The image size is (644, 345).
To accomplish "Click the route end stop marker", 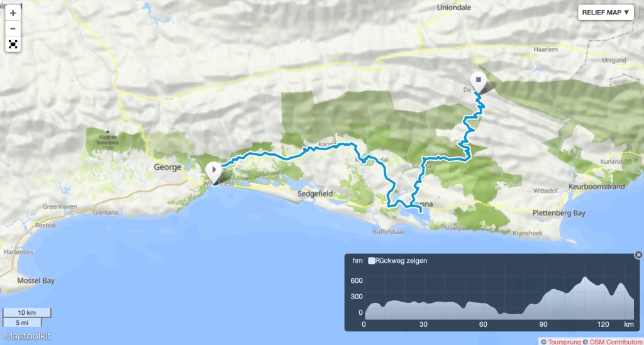I will (x=479, y=80).
